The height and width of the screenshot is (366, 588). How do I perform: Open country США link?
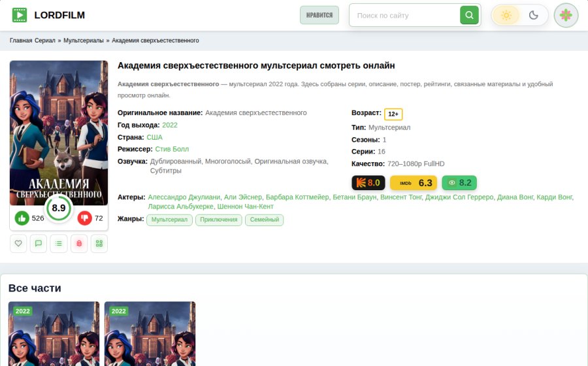coord(154,137)
